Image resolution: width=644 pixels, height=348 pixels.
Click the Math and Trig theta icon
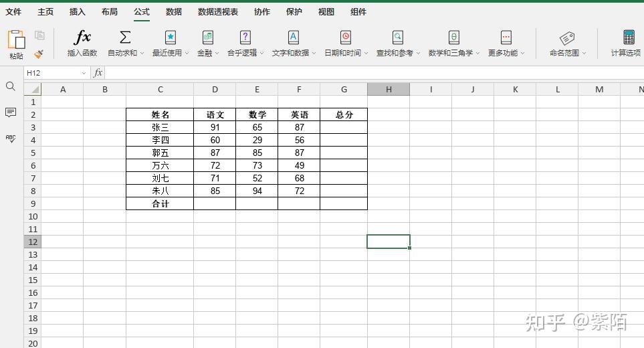pyautogui.click(x=453, y=37)
